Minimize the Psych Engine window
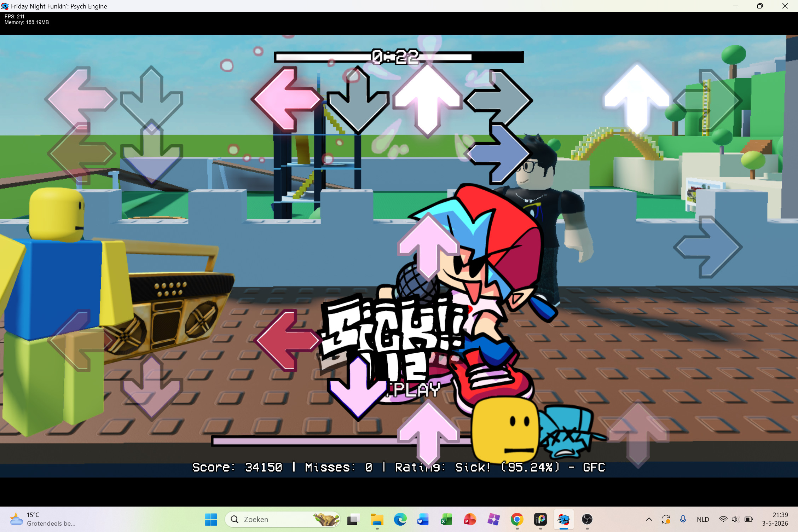This screenshot has width=798, height=532. click(735, 6)
